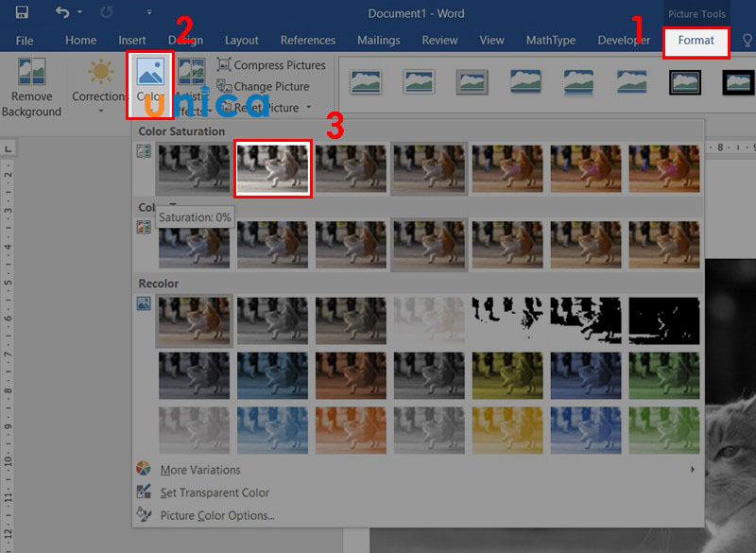Click the Color Tone section icon
Image resolution: width=756 pixels, height=553 pixels.
pyautogui.click(x=144, y=227)
